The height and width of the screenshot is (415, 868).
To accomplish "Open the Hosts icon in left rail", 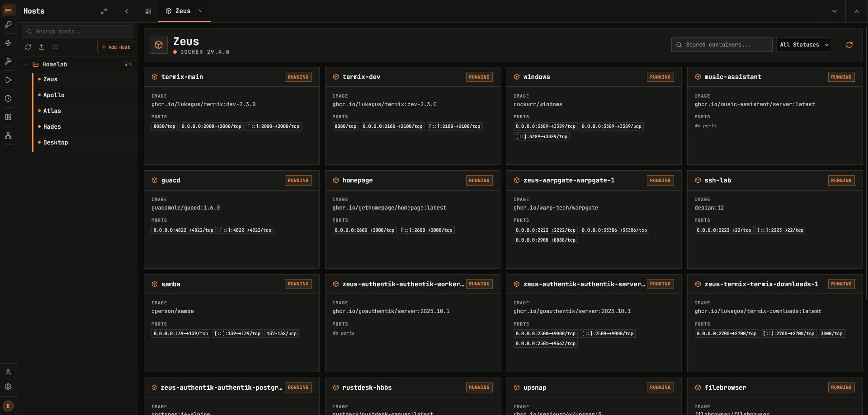I will click(8, 10).
